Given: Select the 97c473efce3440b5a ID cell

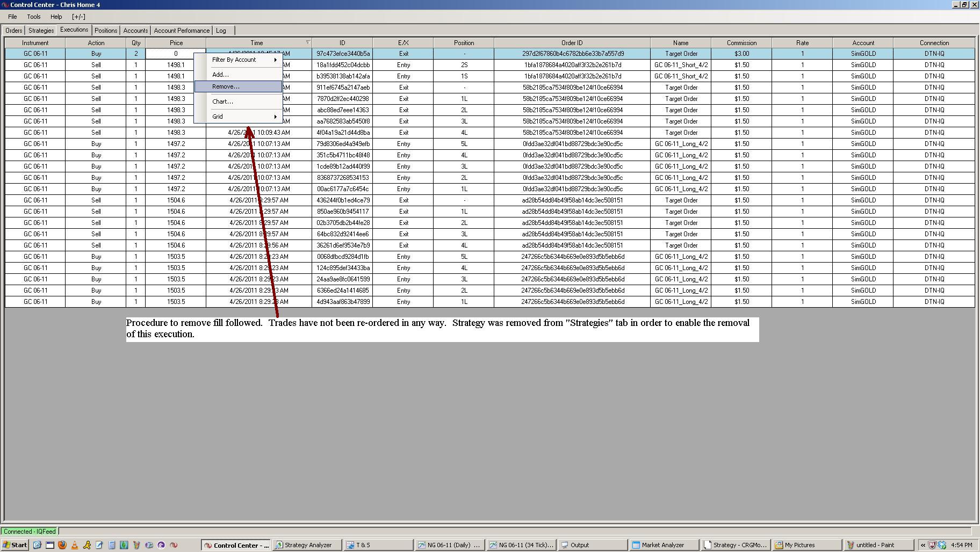Looking at the screenshot, I should point(342,54).
